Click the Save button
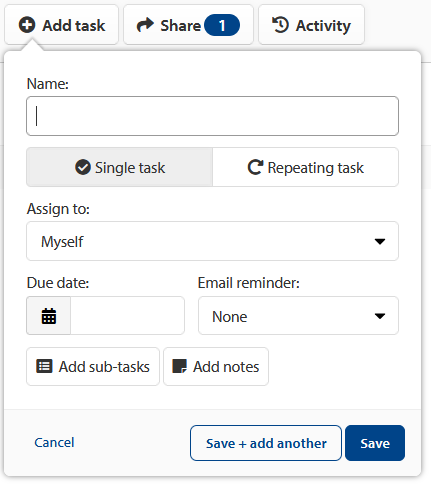Screen dimensions: 431x485 (375, 443)
